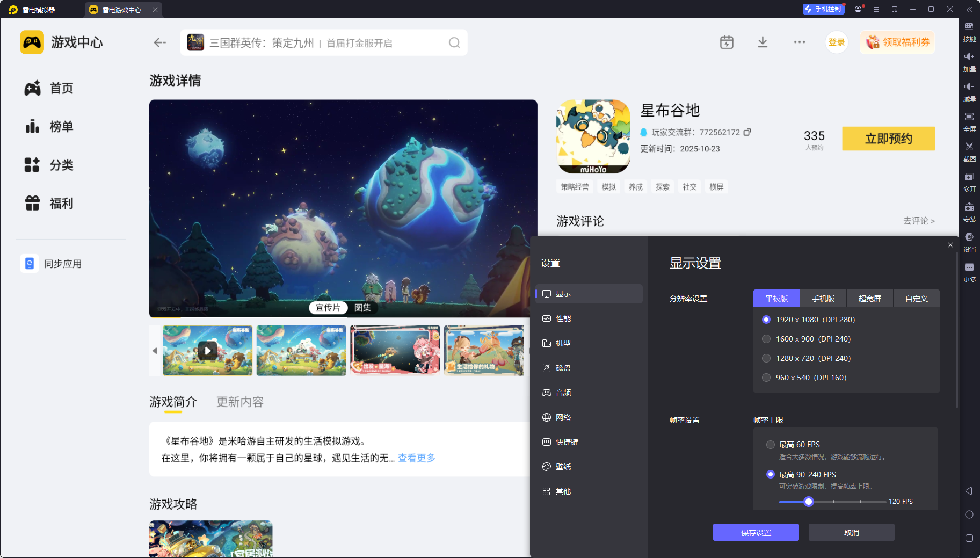Open 分类 categories in the left sidebar
Image resolution: width=980 pixels, height=558 pixels.
pos(49,165)
